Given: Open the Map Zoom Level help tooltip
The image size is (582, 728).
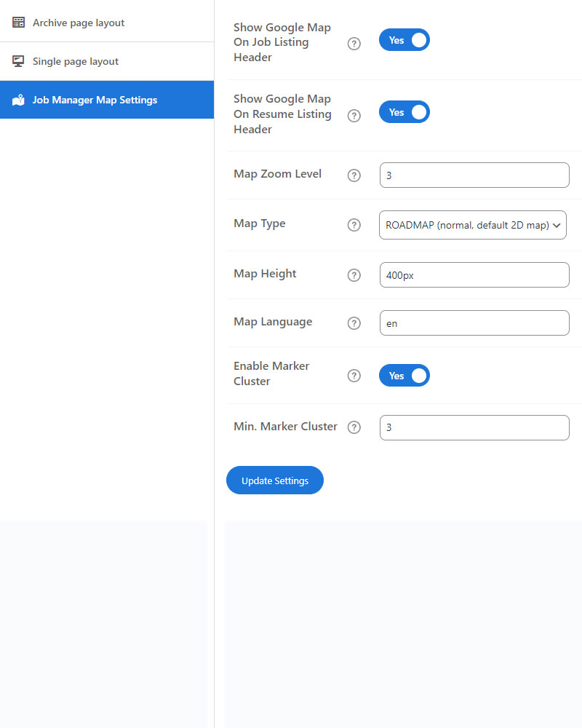Looking at the screenshot, I should pos(354,175).
